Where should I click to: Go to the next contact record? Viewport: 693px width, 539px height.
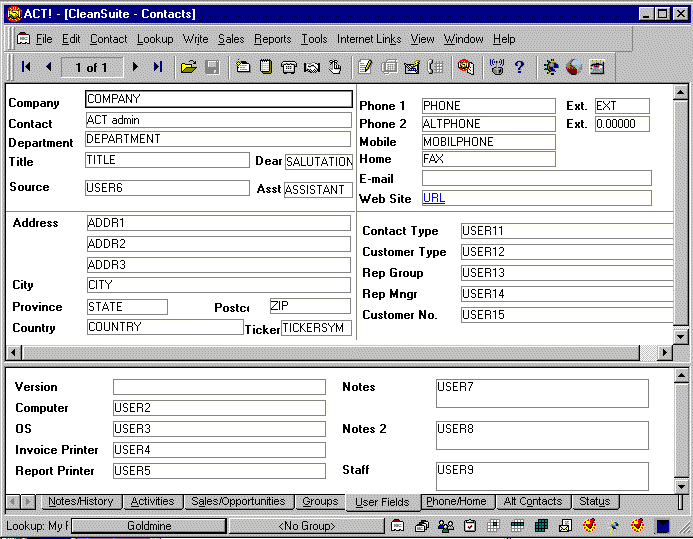(x=135, y=67)
